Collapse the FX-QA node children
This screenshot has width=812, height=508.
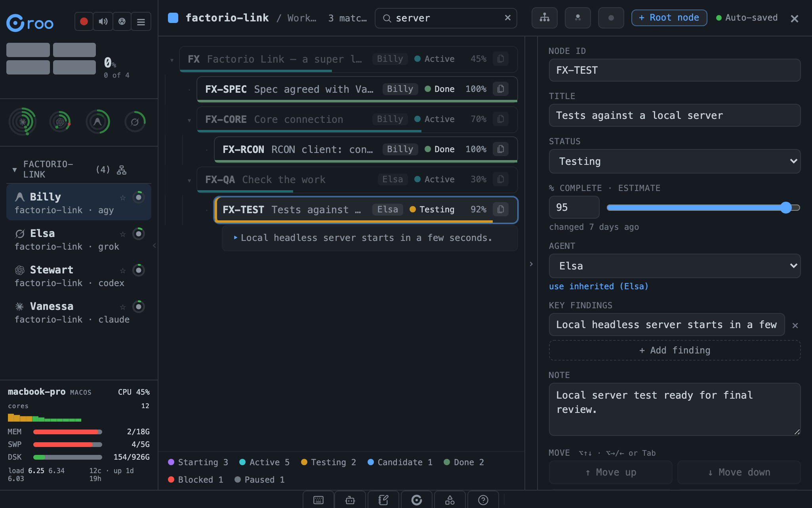(189, 181)
